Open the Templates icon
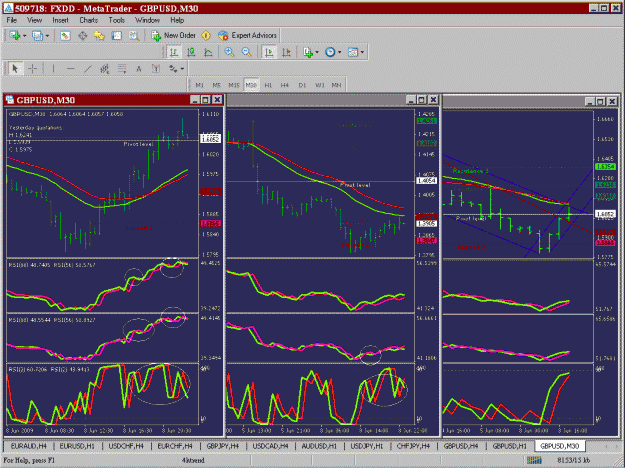The height and width of the screenshot is (468, 625). click(353, 52)
